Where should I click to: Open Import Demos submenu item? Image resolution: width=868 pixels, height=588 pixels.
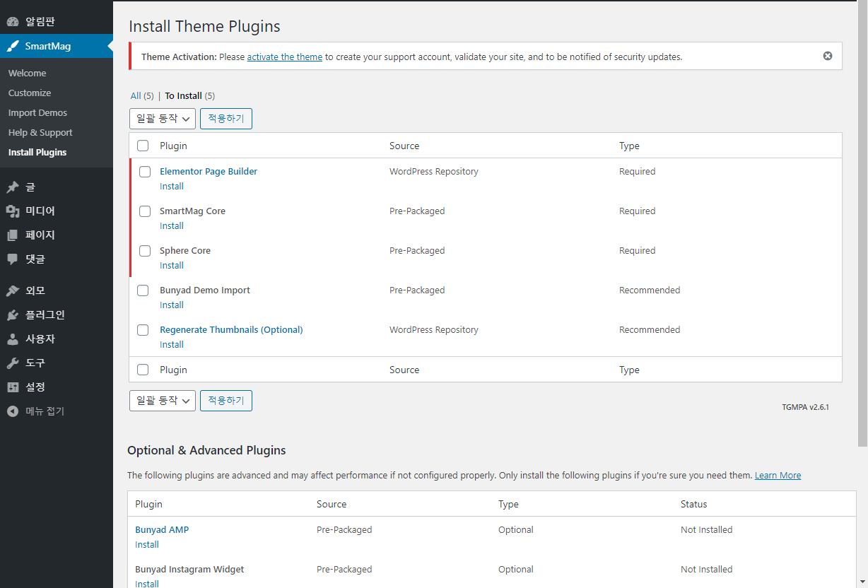tap(37, 113)
